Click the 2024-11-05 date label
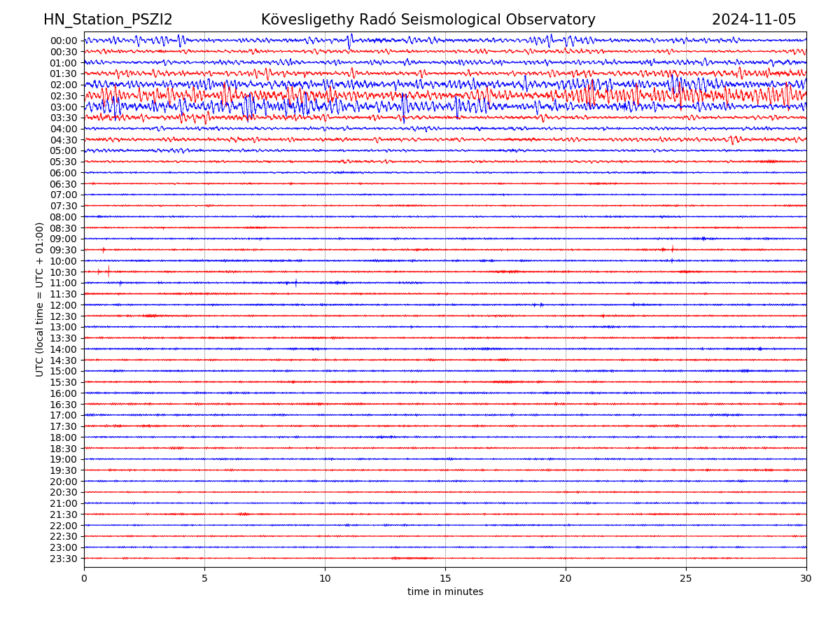Viewport: 840px width, 630px height. [754, 20]
